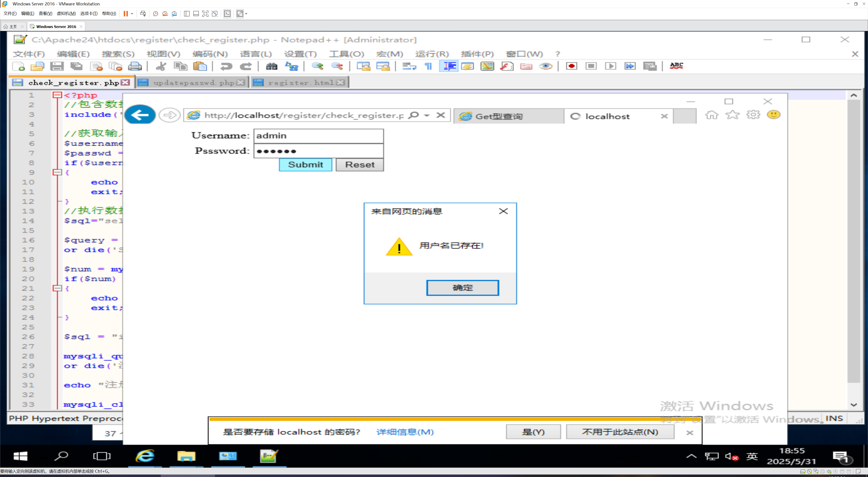This screenshot has height=477, width=868.
Task: Collapse the fold marker at line 21
Action: click(57, 288)
